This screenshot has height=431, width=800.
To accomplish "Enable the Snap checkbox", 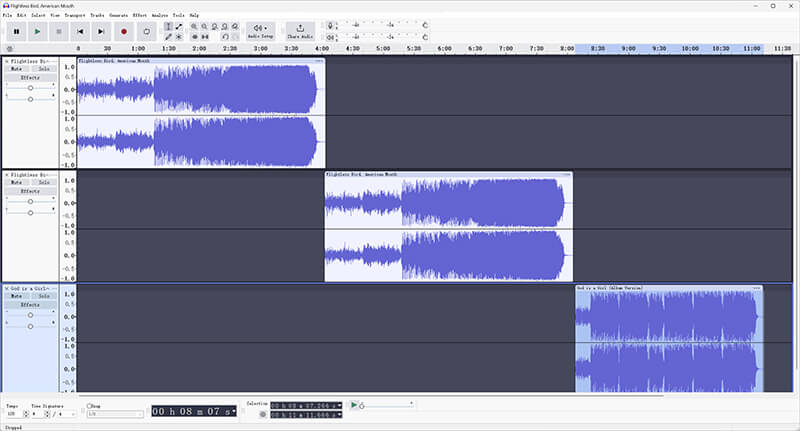I will [89, 406].
